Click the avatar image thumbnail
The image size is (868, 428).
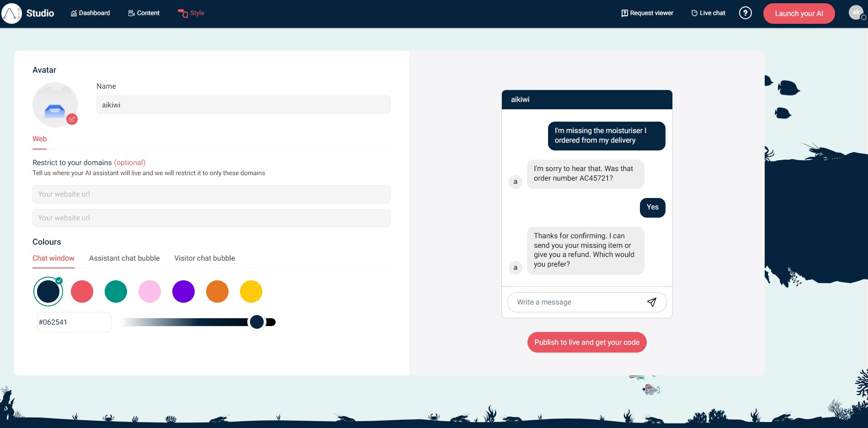click(x=55, y=105)
